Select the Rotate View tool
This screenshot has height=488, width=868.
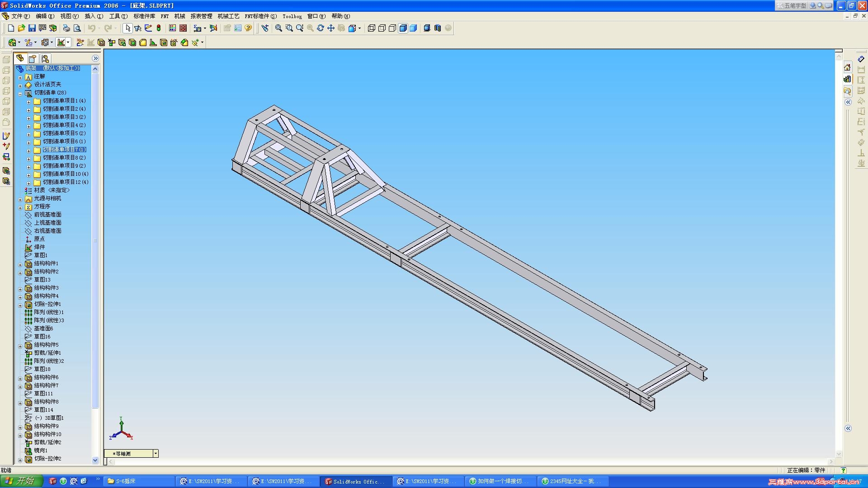pos(321,28)
